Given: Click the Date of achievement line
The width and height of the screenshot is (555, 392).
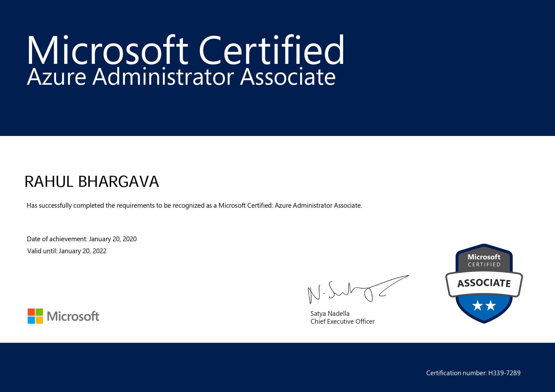Looking at the screenshot, I should 82,239.
